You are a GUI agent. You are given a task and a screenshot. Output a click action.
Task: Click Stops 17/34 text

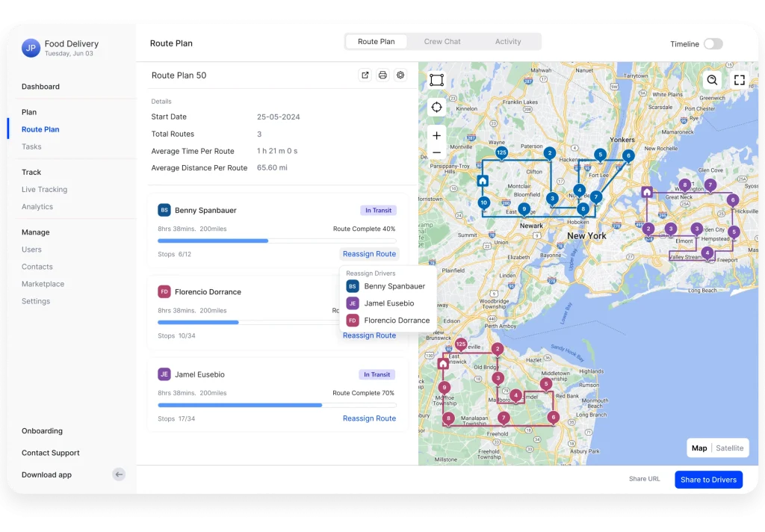176,418
